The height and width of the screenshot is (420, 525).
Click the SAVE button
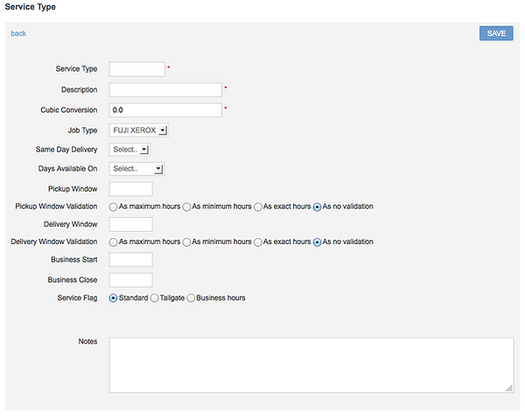tap(496, 33)
